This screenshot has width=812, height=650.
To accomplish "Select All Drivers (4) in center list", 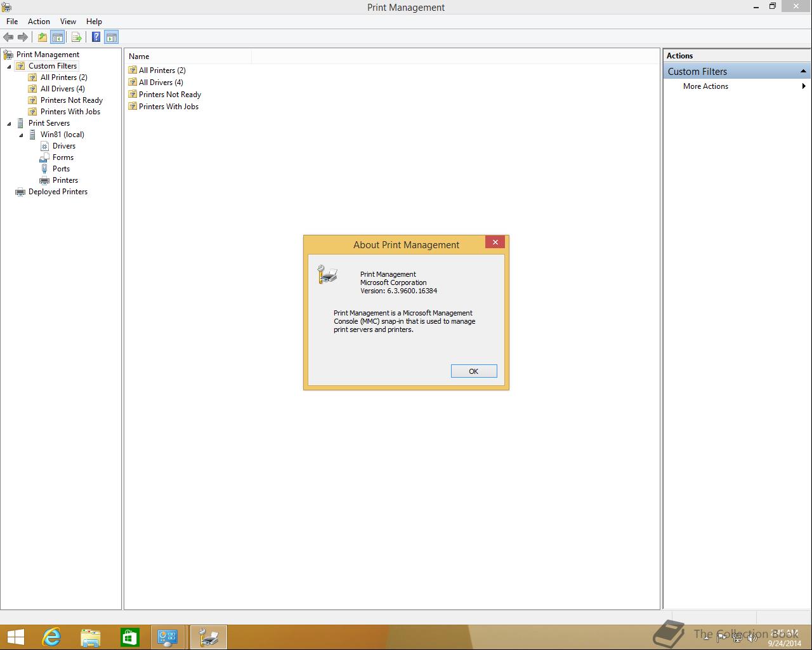I will (x=161, y=83).
